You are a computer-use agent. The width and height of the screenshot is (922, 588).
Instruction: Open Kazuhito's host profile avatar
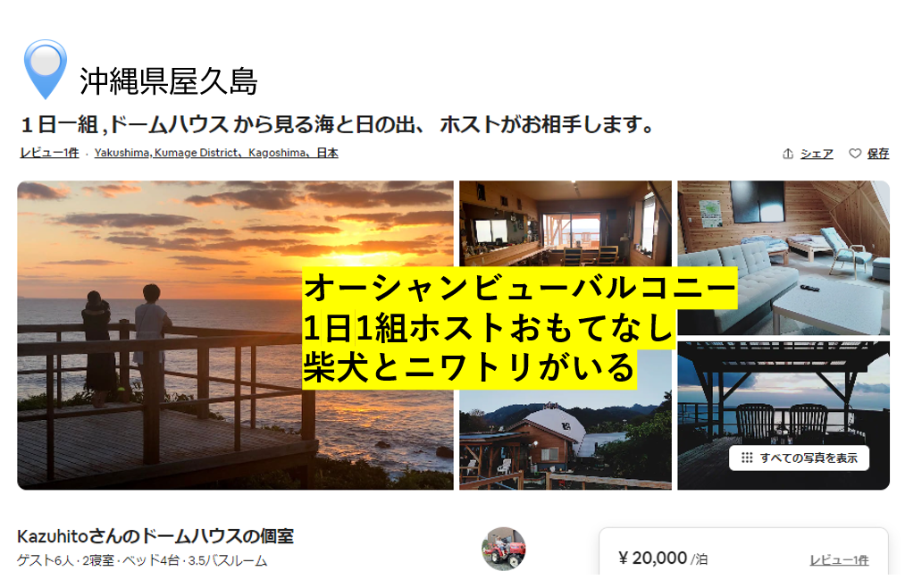[x=503, y=549]
